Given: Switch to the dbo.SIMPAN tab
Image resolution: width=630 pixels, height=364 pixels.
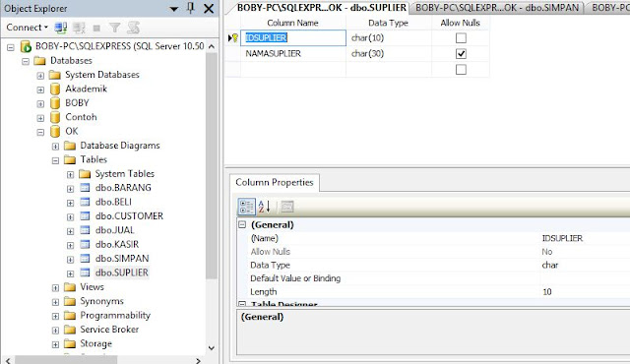Looking at the screenshot, I should (x=497, y=8).
